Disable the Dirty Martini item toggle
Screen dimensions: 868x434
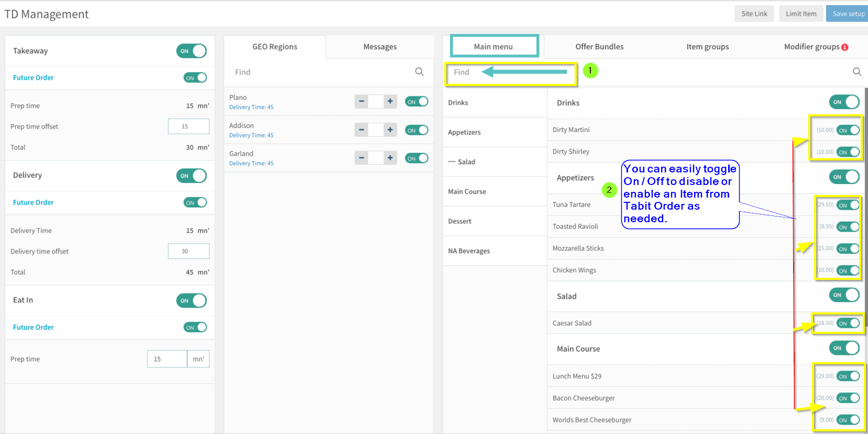[x=848, y=130]
